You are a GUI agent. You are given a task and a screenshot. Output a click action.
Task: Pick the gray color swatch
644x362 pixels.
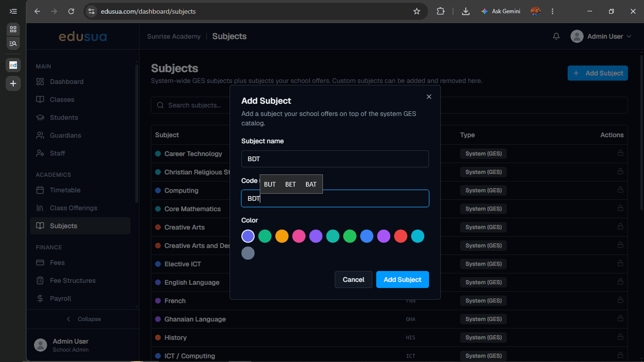[248, 253]
